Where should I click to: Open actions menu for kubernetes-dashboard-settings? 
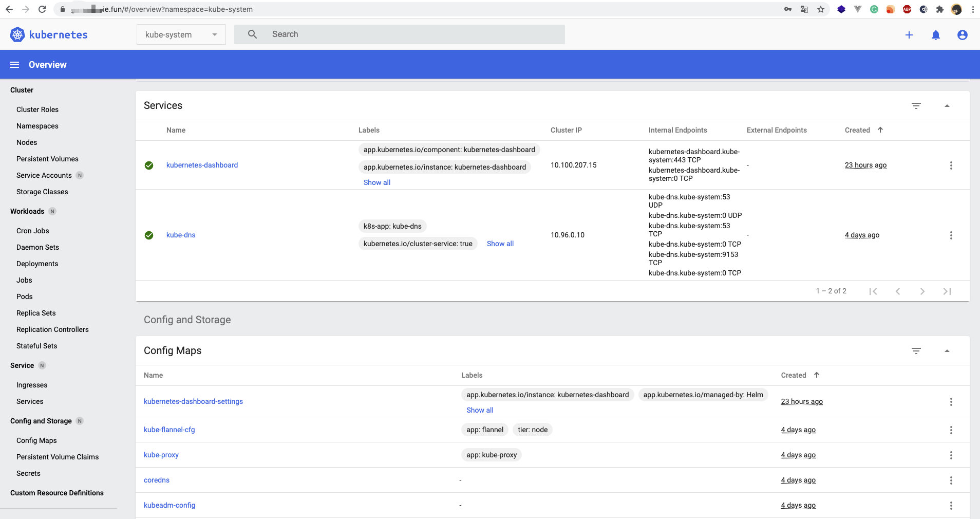pyautogui.click(x=951, y=402)
